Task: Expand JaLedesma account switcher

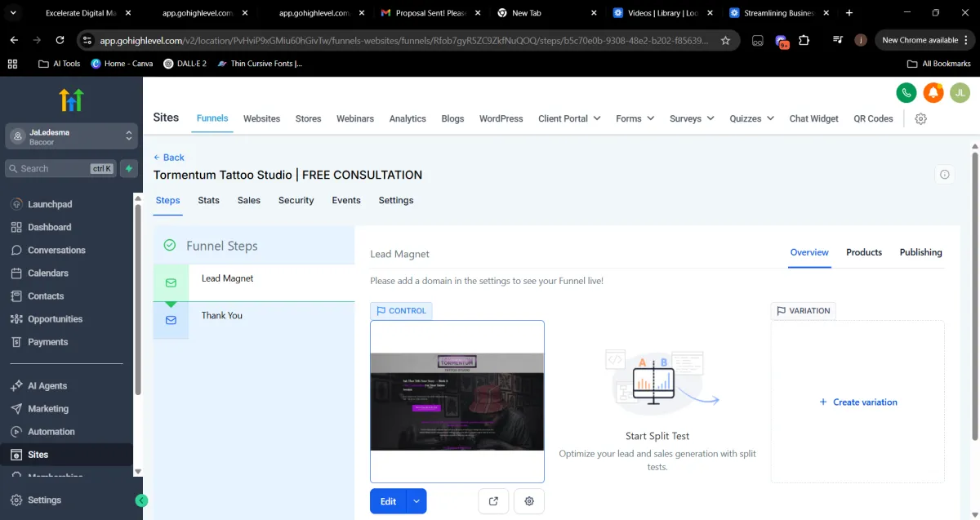Action: pyautogui.click(x=71, y=136)
